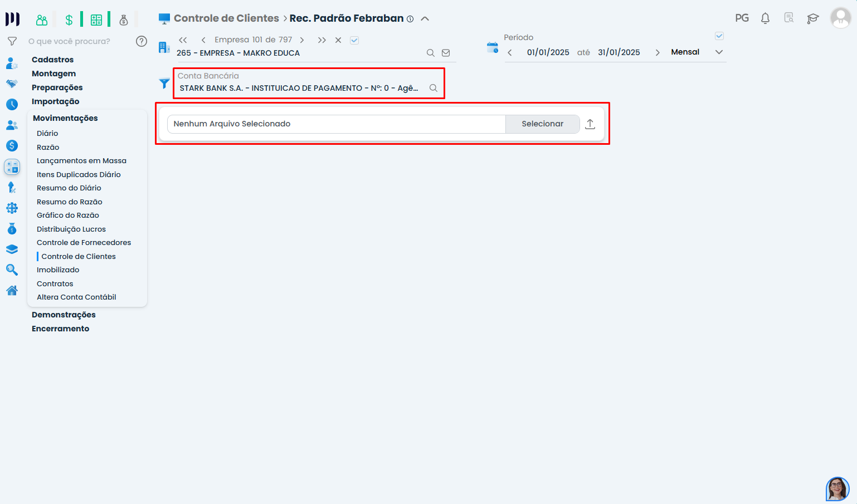The image size is (857, 504).
Task: Open the people group sidebar icon
Action: point(12,125)
